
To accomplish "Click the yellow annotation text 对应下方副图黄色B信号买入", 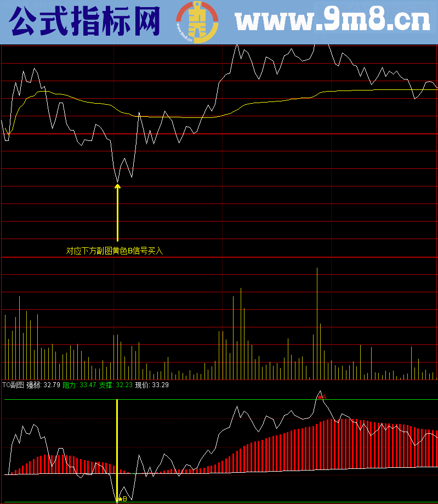I will pos(115,251).
